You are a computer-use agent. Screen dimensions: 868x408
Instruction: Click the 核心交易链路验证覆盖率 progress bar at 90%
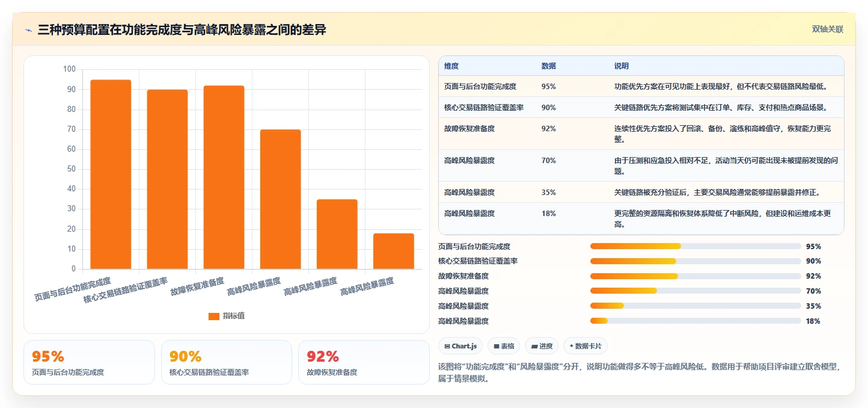[695, 261]
